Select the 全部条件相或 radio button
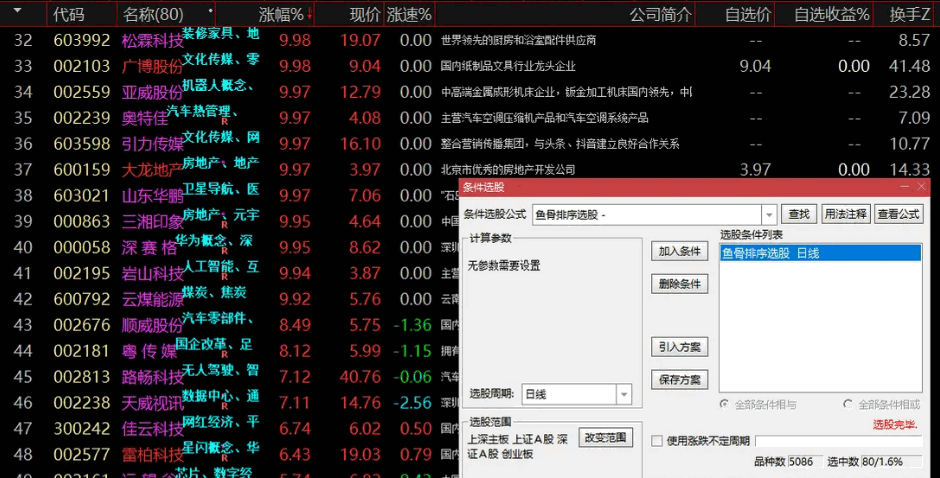 pos(847,404)
